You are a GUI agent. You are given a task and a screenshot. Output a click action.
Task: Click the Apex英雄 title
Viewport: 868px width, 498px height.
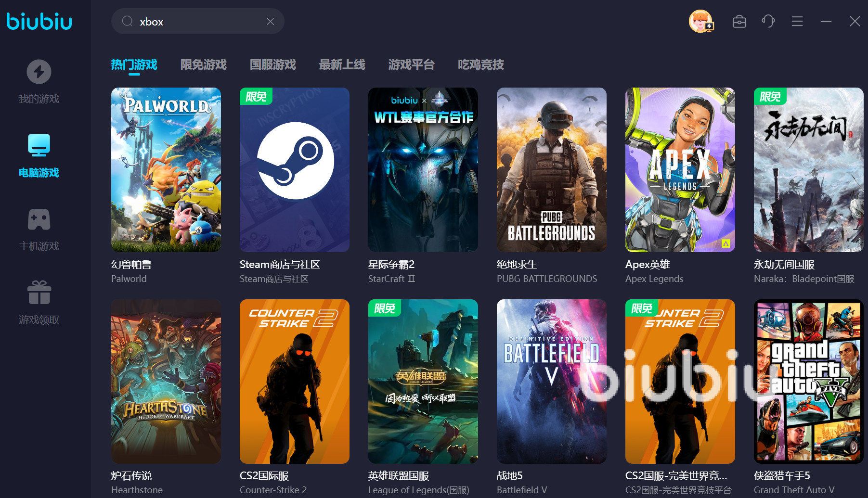click(x=648, y=264)
